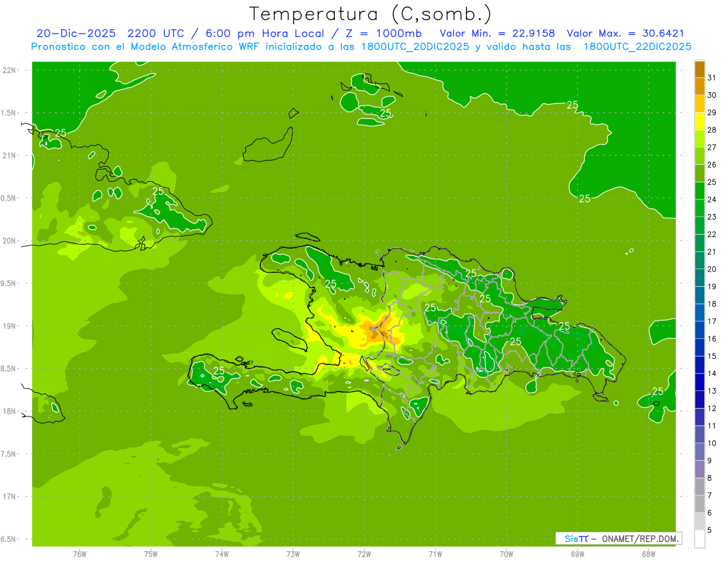The height and width of the screenshot is (562, 728).
Task: Click the '70W' longitude label
Action: tap(507, 554)
